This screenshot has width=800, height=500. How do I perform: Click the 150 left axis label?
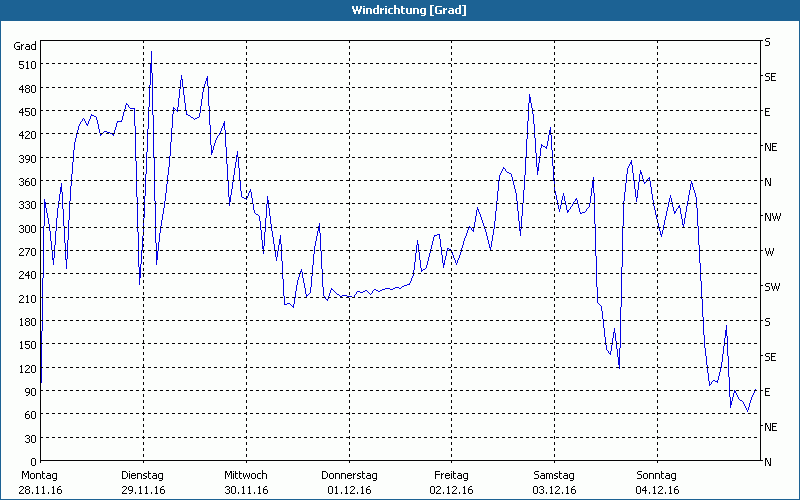(x=28, y=345)
